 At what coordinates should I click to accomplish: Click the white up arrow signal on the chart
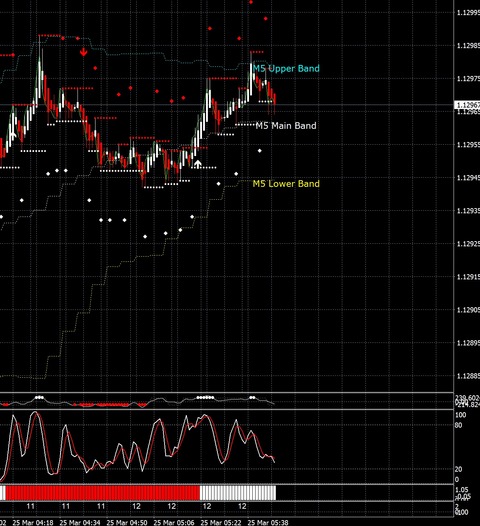click(198, 164)
